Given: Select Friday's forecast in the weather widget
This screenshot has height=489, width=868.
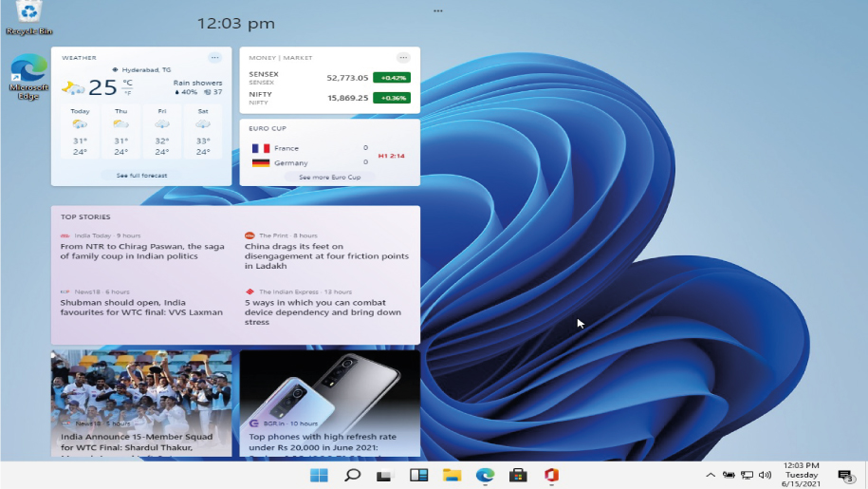Looking at the screenshot, I should click(x=162, y=131).
